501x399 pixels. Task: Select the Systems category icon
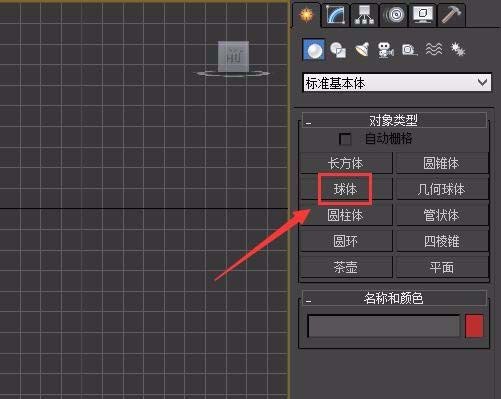pos(458,50)
